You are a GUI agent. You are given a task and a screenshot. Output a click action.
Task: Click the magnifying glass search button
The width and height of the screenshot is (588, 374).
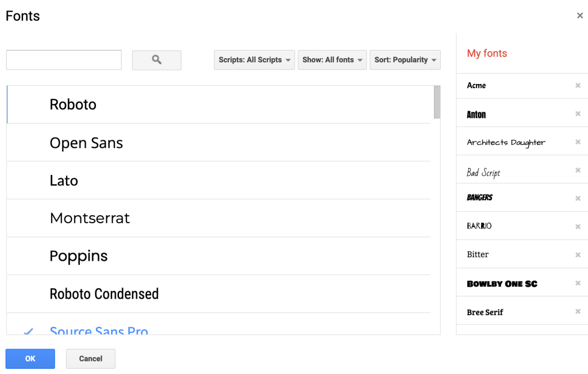click(x=156, y=60)
